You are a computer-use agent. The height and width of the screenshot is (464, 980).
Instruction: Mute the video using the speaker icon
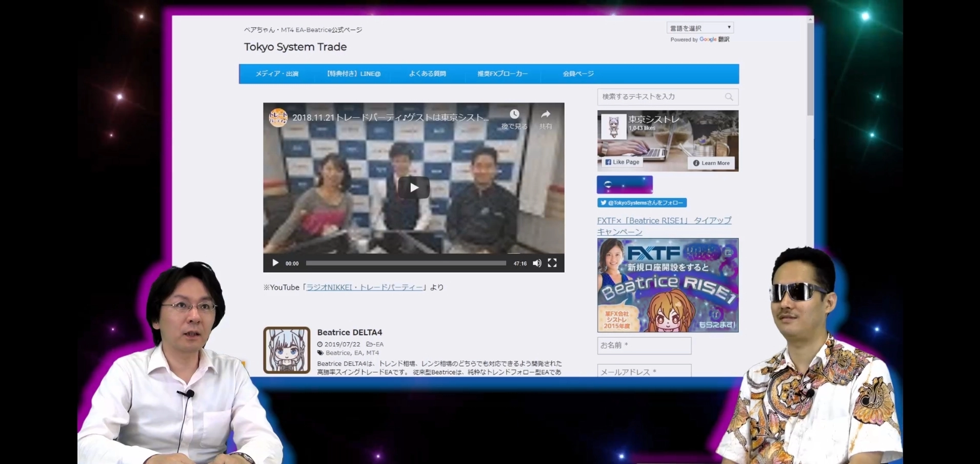537,263
